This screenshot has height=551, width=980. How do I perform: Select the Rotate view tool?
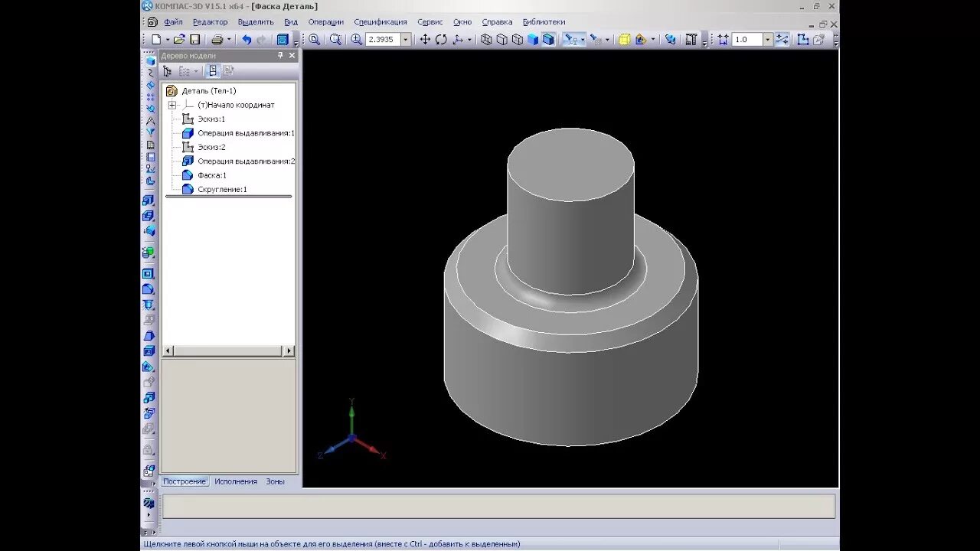[x=441, y=39]
